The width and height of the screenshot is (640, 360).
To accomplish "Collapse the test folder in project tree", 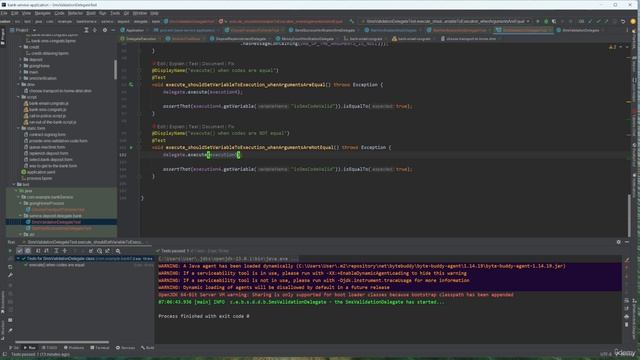I will (13, 184).
